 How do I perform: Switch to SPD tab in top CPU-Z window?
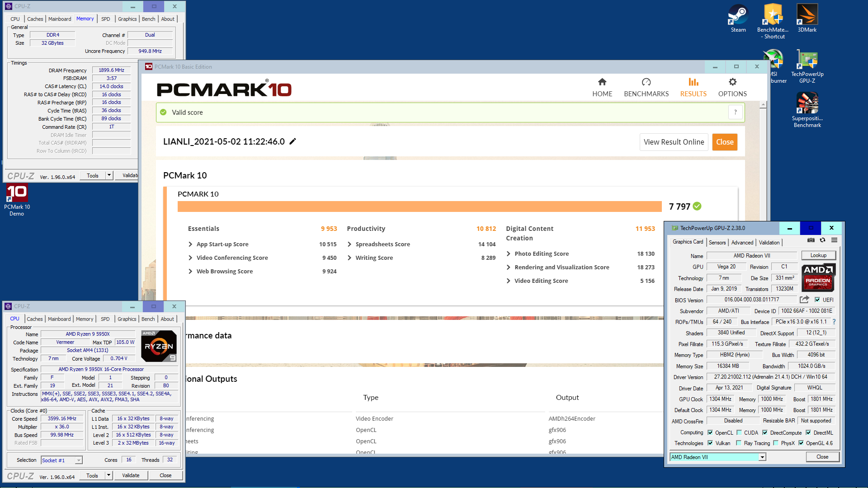point(106,19)
